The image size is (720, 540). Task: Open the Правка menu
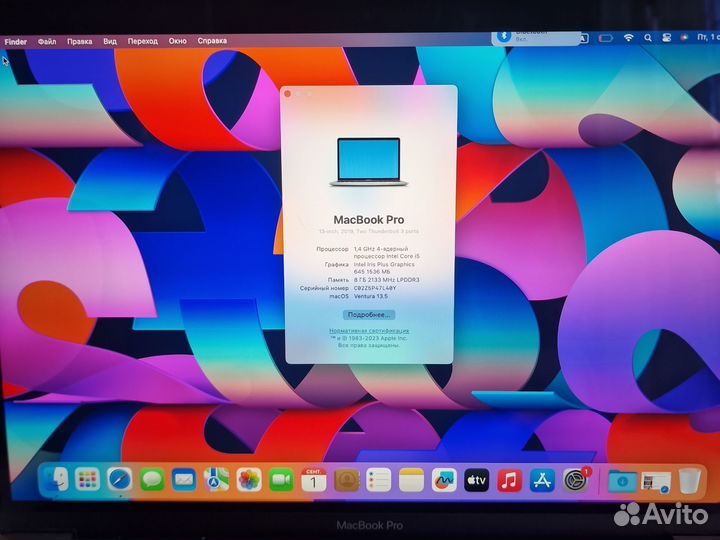click(x=79, y=41)
